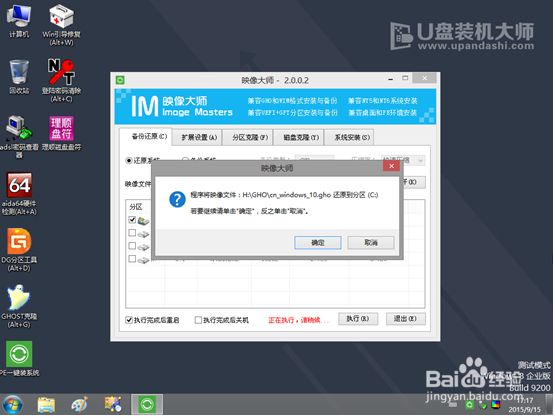
Task: Launch the 理顺磁盘盘符 desktop icon
Action: (62, 133)
